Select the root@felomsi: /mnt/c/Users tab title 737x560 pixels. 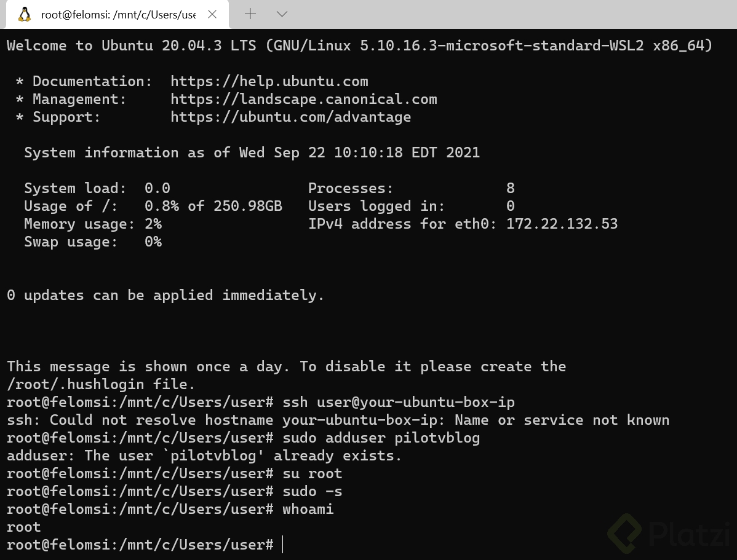[119, 15]
